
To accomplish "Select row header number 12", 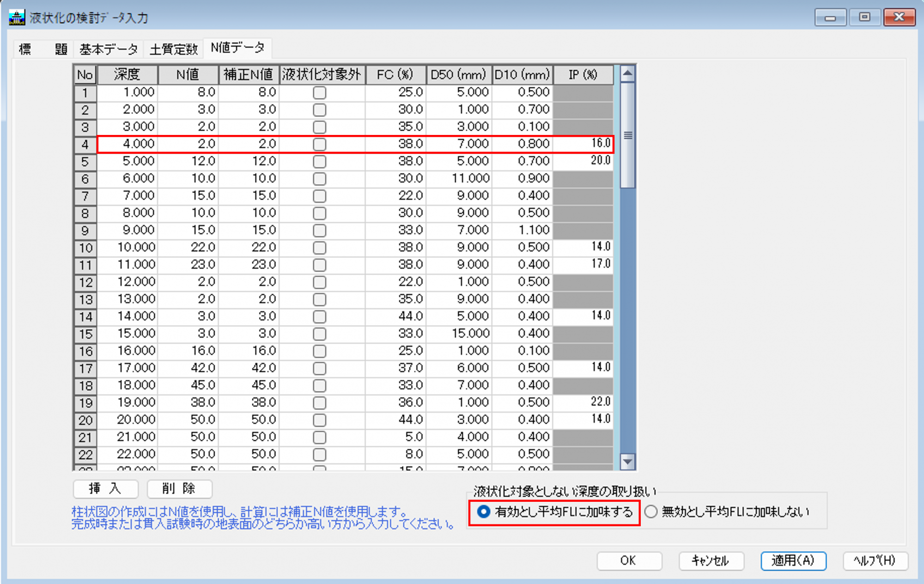I will (x=85, y=282).
